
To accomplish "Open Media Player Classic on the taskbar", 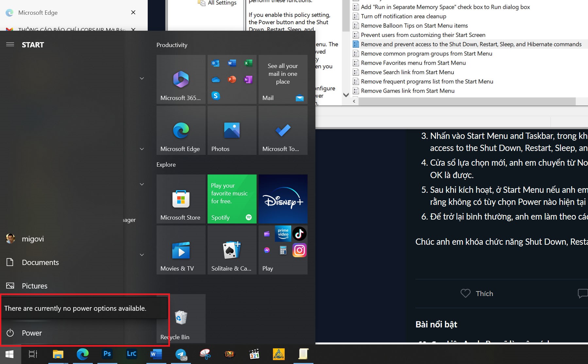I will (x=254, y=354).
